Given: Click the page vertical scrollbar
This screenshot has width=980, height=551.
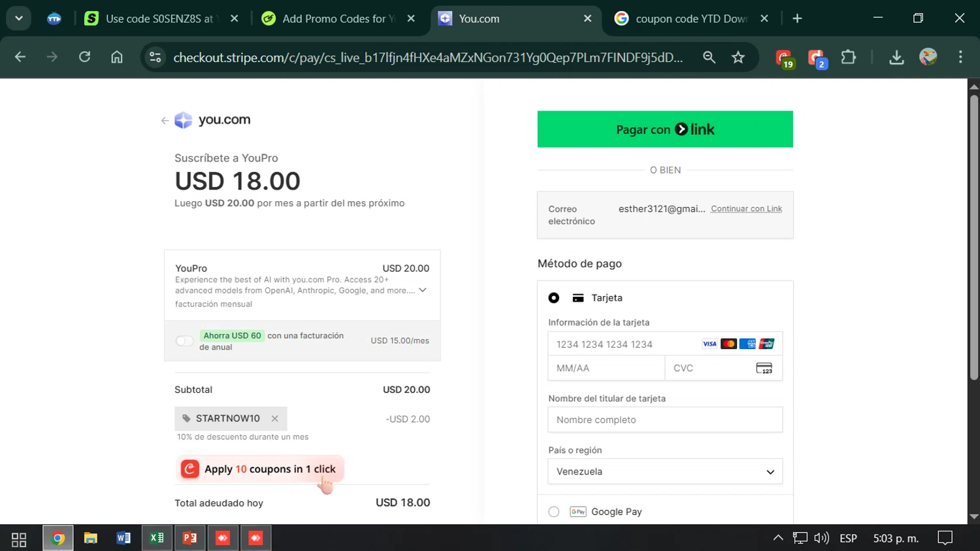Looking at the screenshot, I should (974, 237).
